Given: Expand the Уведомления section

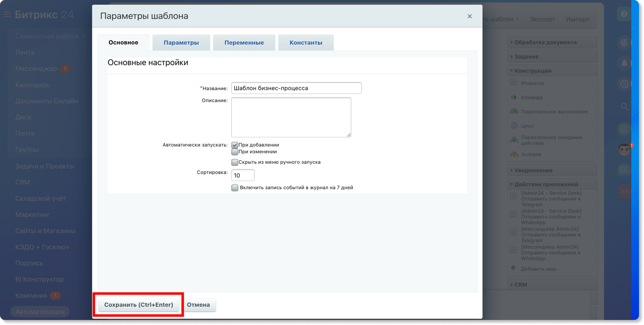Looking at the screenshot, I should pyautogui.click(x=552, y=170).
